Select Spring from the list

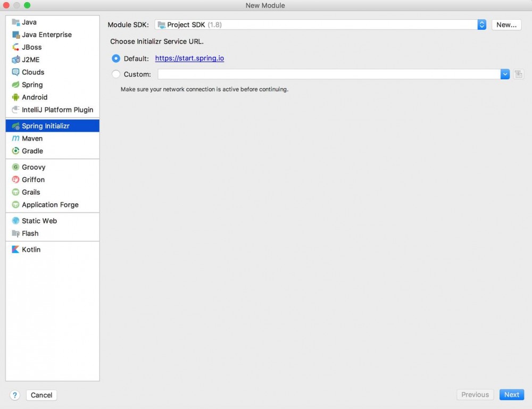[x=53, y=85]
